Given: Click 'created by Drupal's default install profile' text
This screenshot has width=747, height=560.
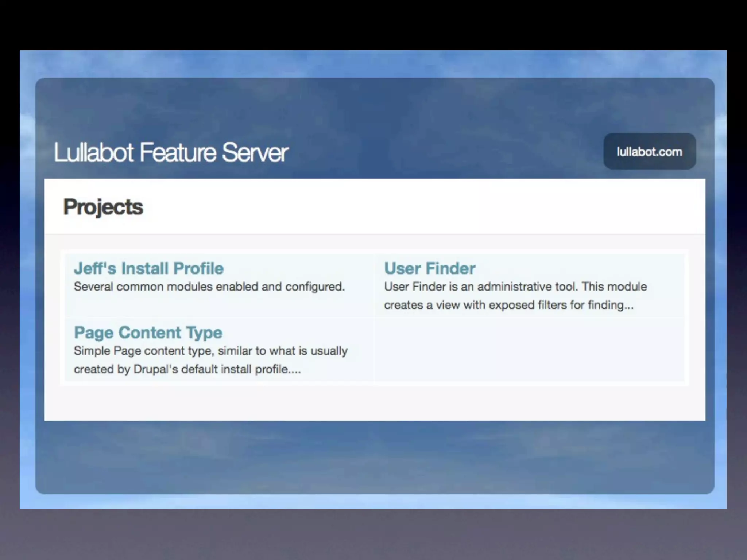Looking at the screenshot, I should 187,369.
